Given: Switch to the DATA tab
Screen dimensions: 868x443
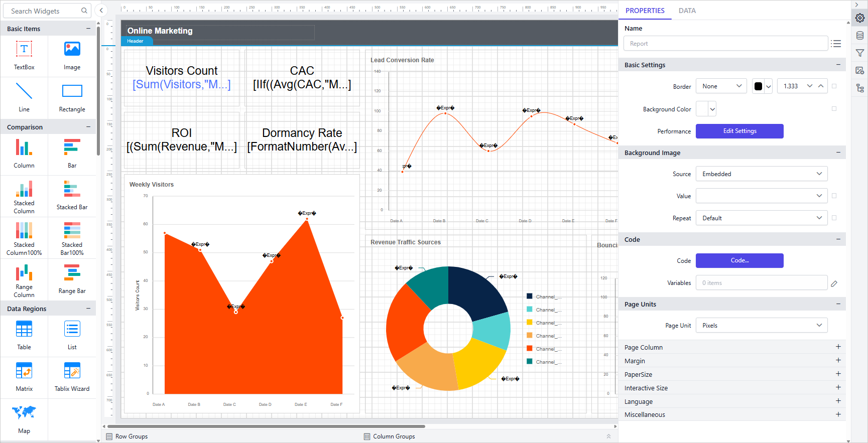Looking at the screenshot, I should tap(687, 11).
